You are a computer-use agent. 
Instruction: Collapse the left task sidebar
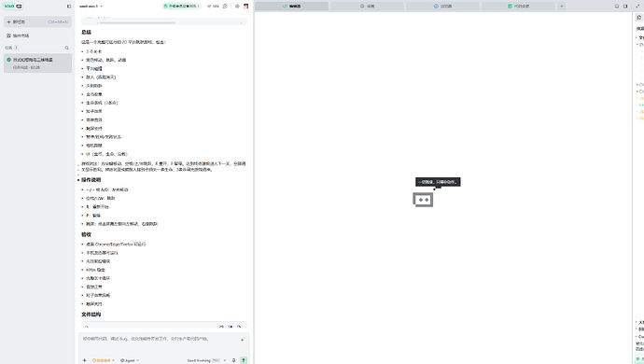coord(69,7)
